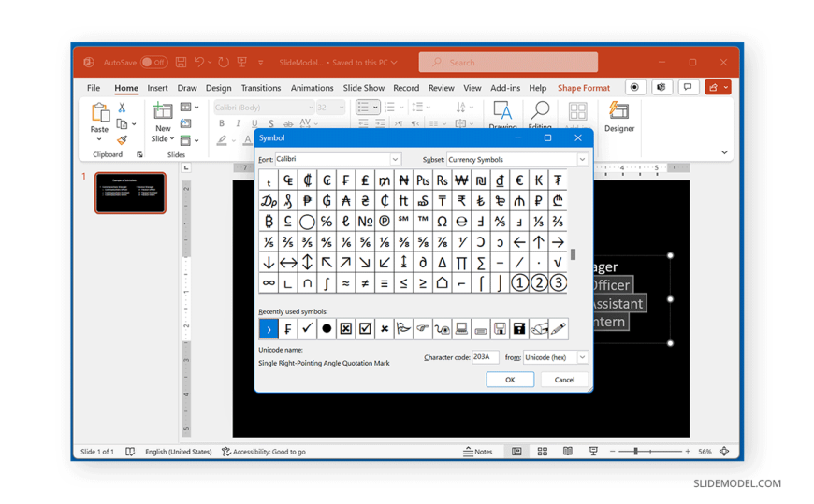Switch to Normal view icon

[x=516, y=452]
